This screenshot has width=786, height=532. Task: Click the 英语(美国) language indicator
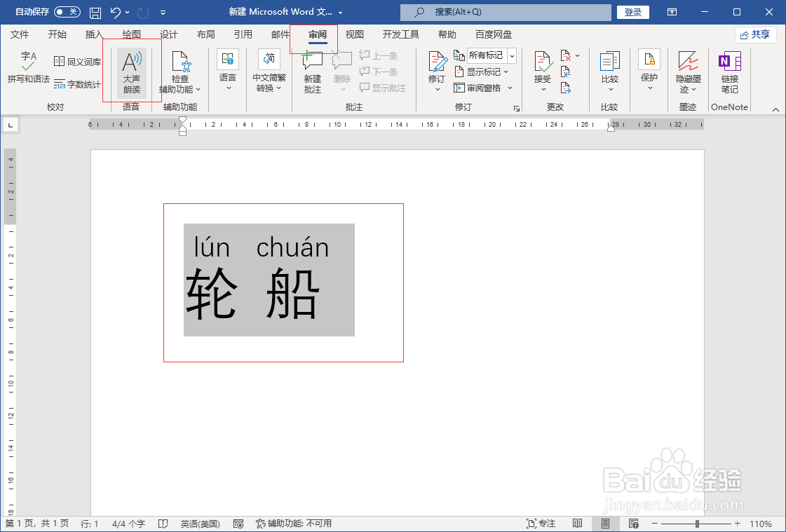[200, 524]
